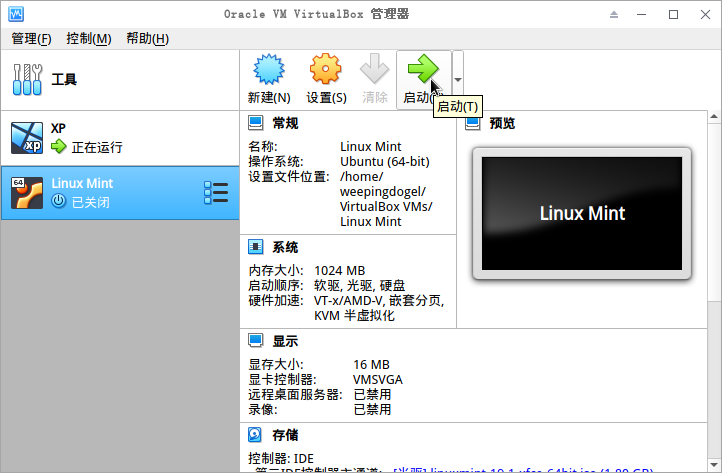Open the 管理(F) menu
The width and height of the screenshot is (722, 473).
pos(31,39)
